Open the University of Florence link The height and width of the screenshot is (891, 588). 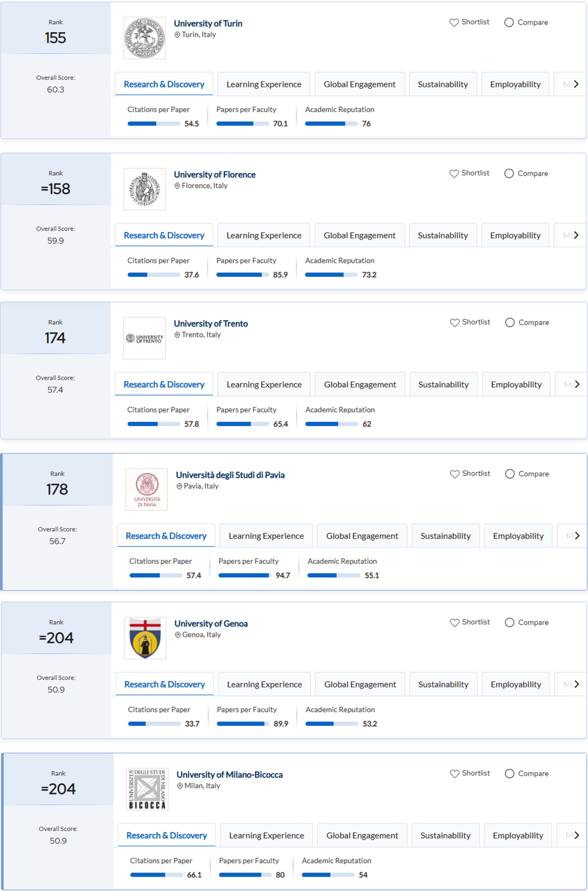pyautogui.click(x=214, y=174)
